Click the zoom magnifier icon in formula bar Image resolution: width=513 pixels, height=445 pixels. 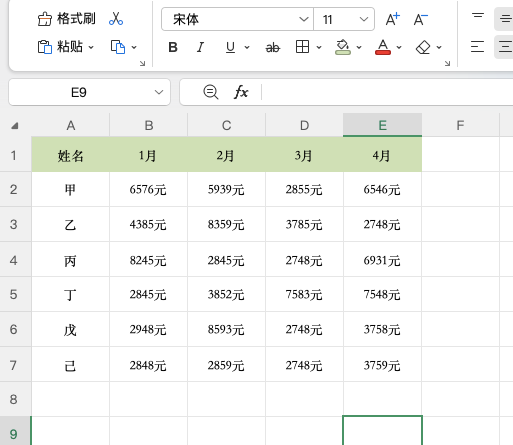211,92
